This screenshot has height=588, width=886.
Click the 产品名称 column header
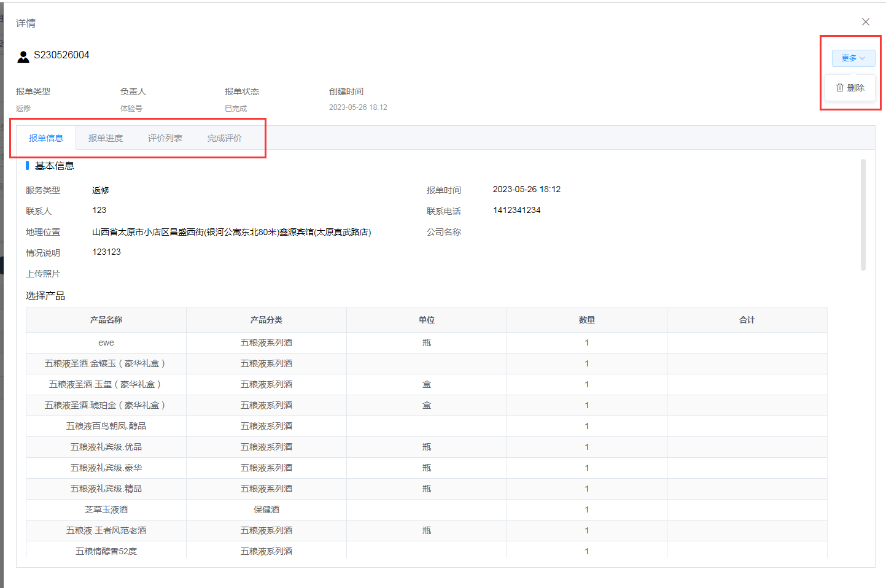point(106,320)
